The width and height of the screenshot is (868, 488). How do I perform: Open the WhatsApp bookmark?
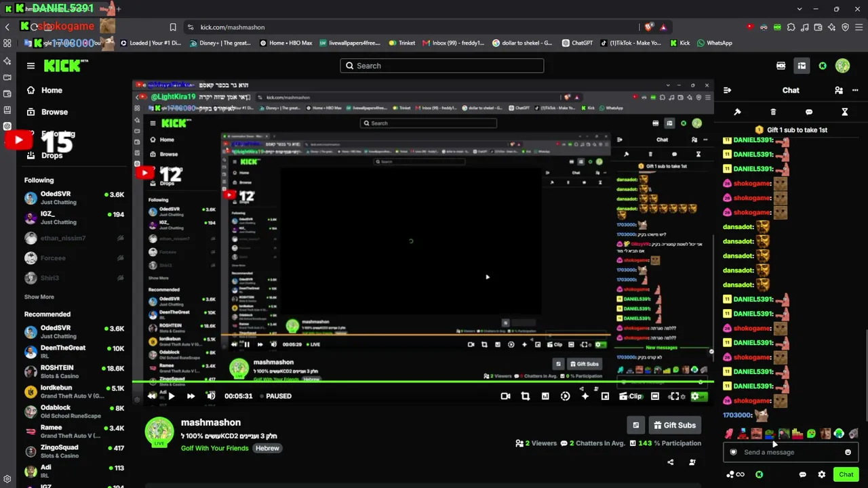714,43
